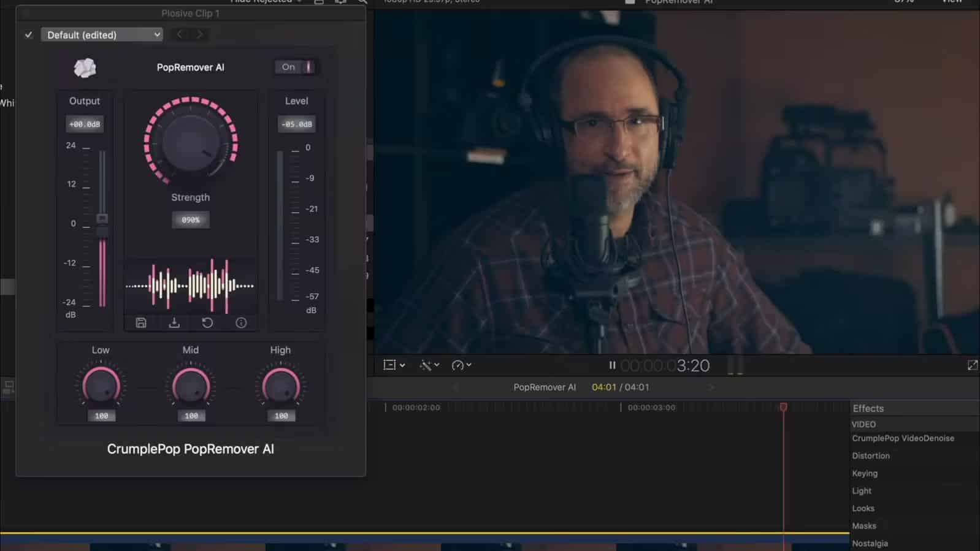Open the transform tools dropdown in viewer

[x=429, y=365]
